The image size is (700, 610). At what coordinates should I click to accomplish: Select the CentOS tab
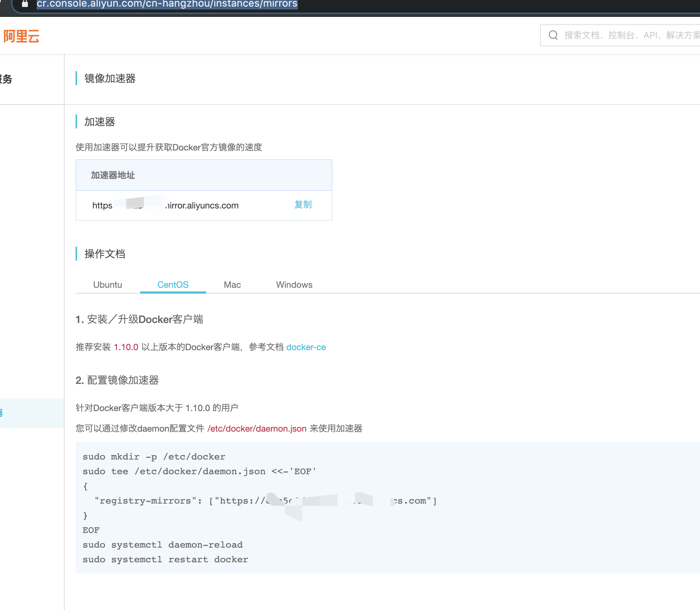click(173, 285)
